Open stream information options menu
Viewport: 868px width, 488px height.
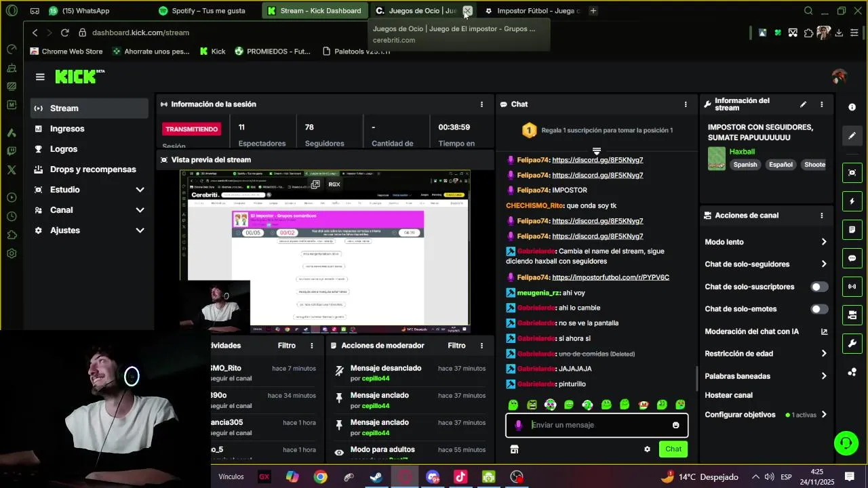pyautogui.click(x=822, y=104)
